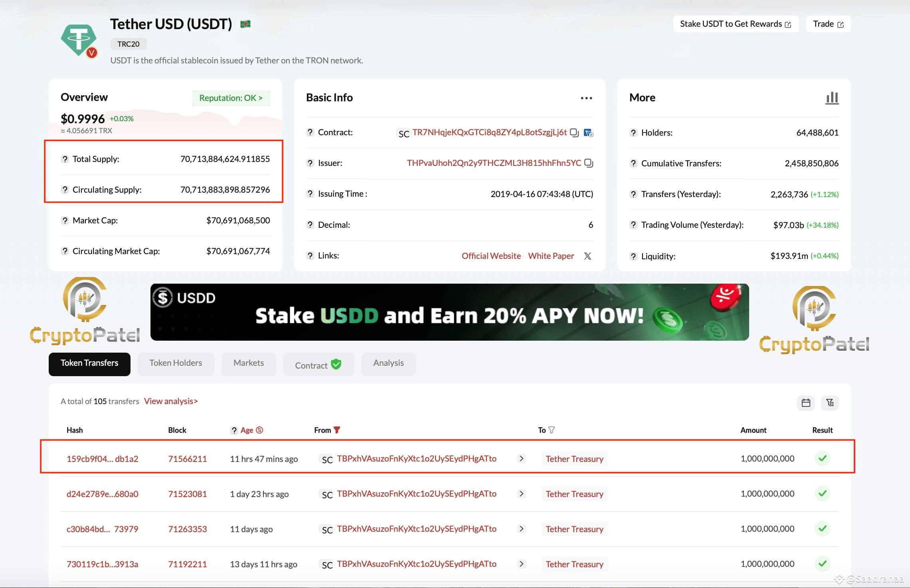The height and width of the screenshot is (588, 910).
Task: Click the flag icon next to title
Action: point(245,24)
